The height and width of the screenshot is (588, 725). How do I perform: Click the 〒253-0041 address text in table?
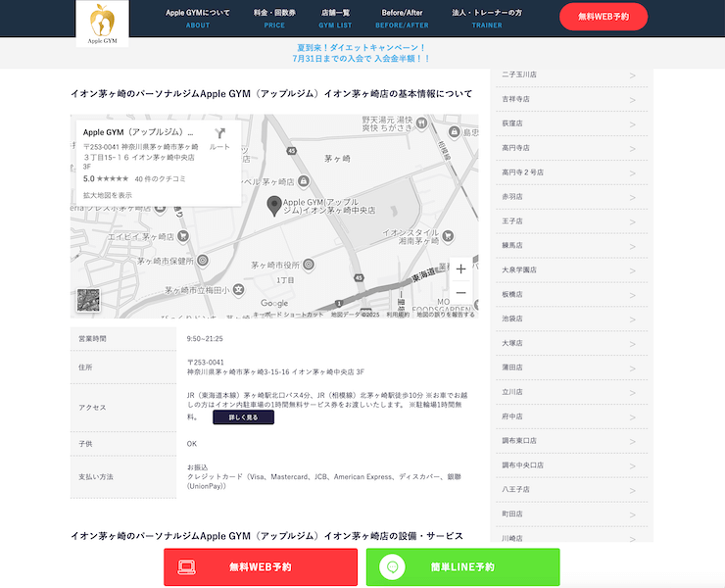pyautogui.click(x=206, y=363)
